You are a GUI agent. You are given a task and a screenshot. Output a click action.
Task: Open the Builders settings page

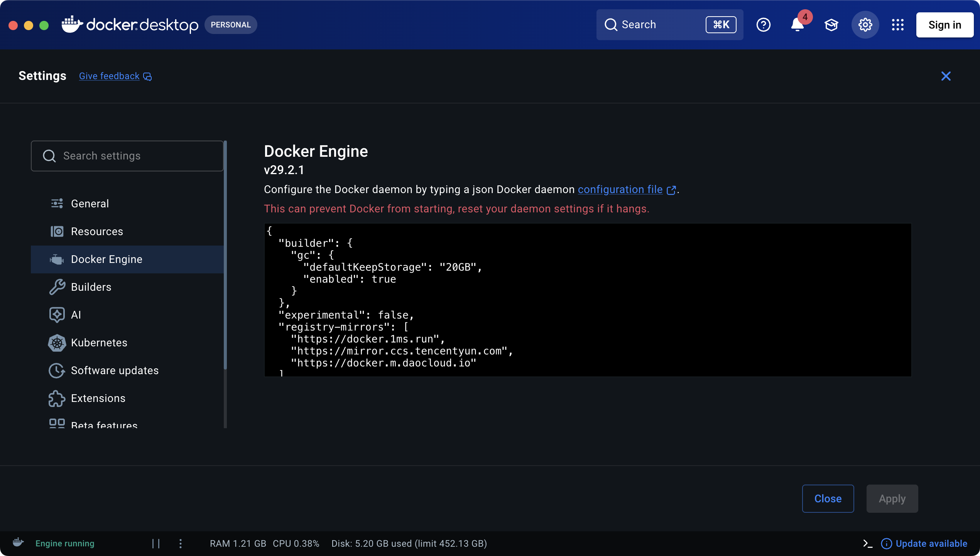(91, 287)
